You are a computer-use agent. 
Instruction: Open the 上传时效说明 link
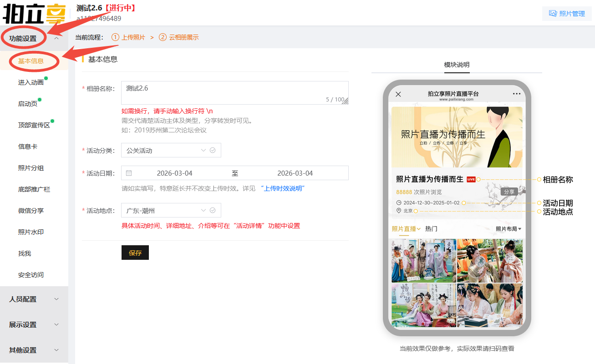click(x=282, y=188)
